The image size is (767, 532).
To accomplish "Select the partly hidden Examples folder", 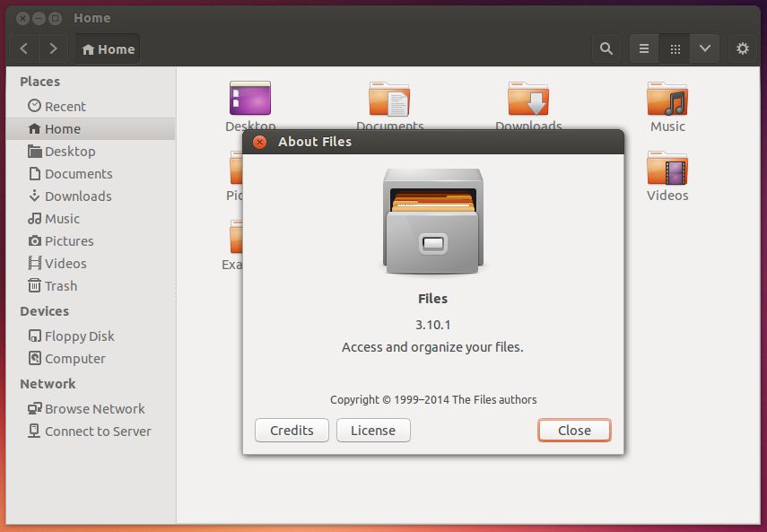I will pos(236,237).
